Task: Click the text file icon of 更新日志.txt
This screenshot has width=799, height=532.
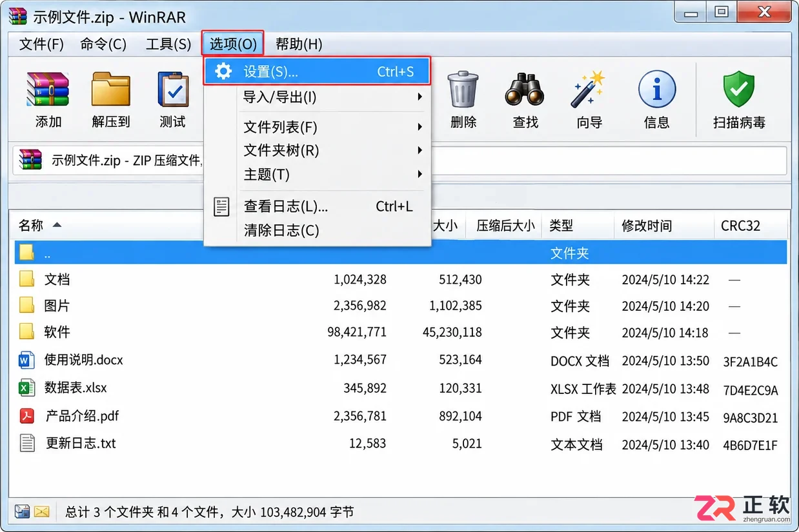Action: click(x=26, y=443)
